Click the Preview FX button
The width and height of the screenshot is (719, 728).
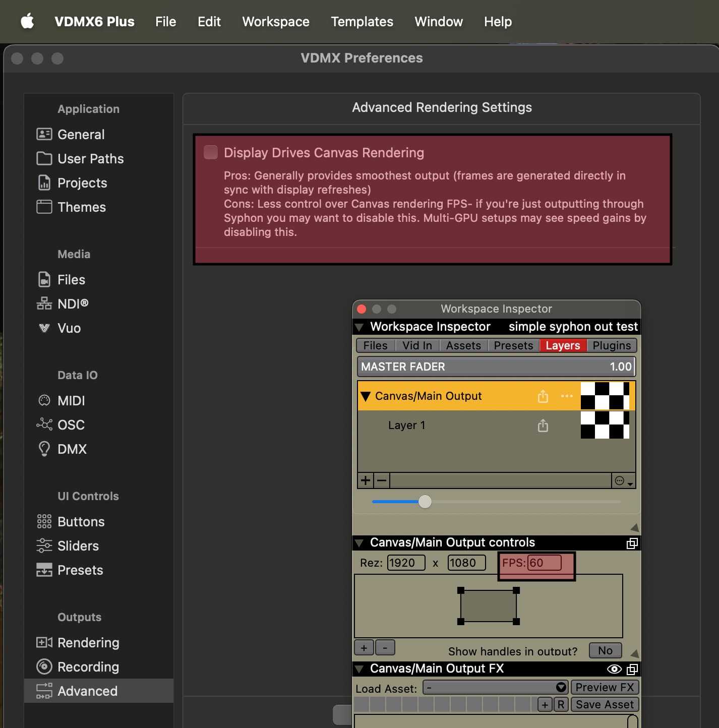point(605,687)
